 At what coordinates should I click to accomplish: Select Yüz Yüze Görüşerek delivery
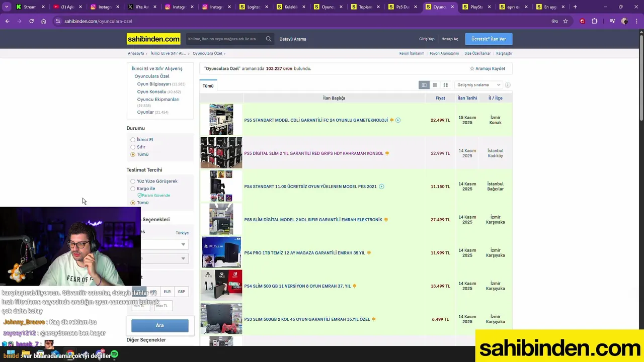click(x=133, y=182)
